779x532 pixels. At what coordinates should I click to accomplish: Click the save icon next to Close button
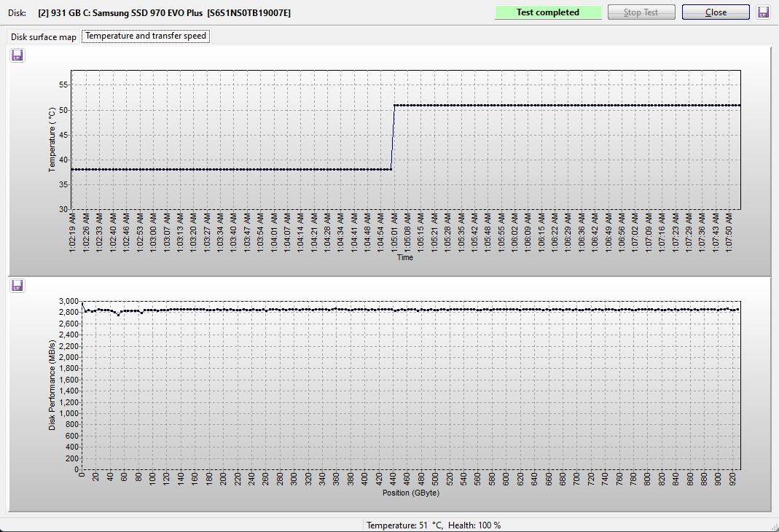tap(764, 12)
